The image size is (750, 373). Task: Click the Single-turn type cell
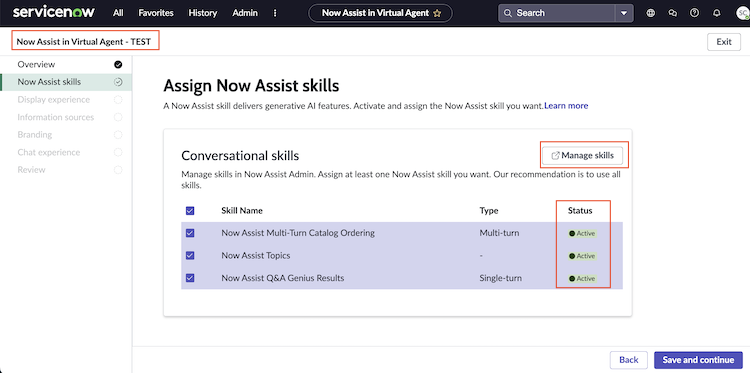point(501,278)
